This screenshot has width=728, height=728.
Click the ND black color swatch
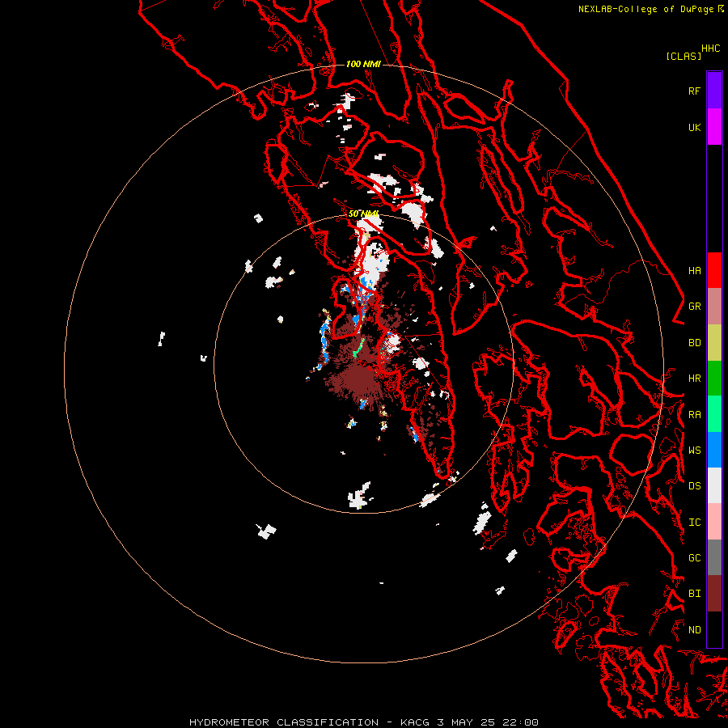pyautogui.click(x=714, y=629)
